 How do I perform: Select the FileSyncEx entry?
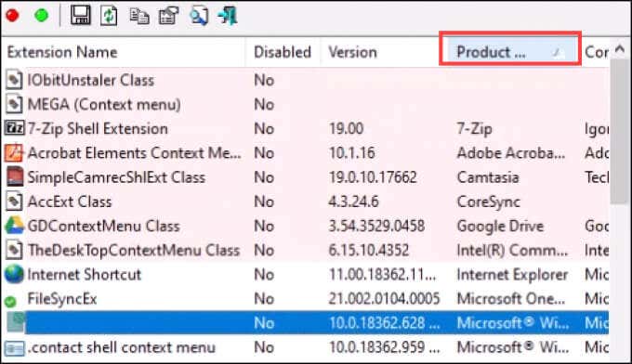click(x=62, y=298)
